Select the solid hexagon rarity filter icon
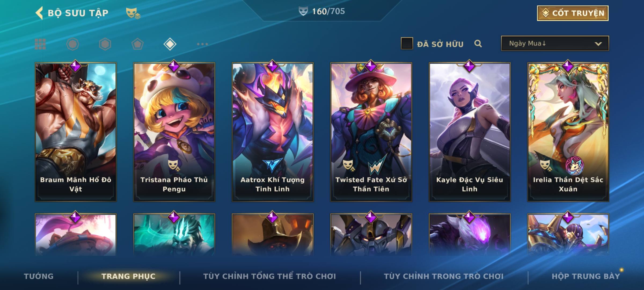The height and width of the screenshot is (290, 644). coord(105,44)
